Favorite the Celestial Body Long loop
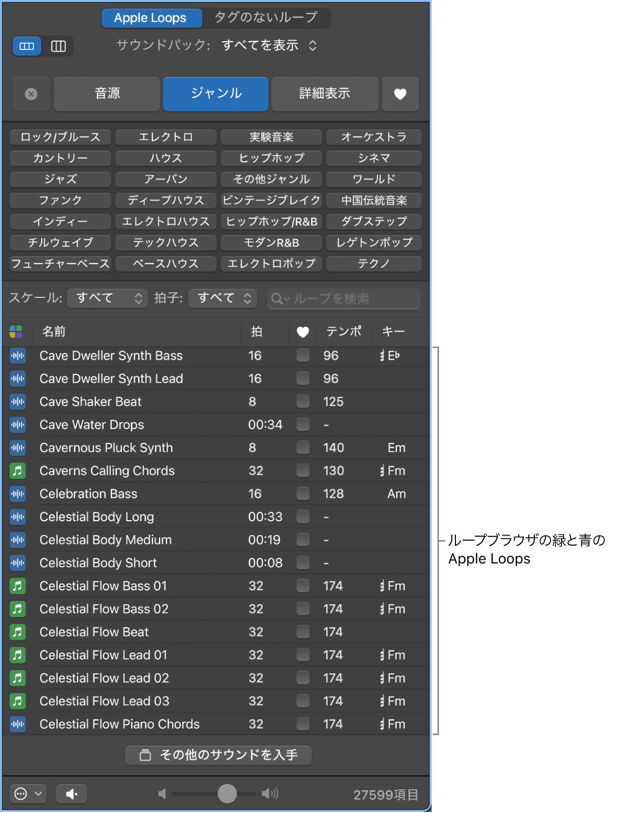644x813 pixels. point(303,517)
